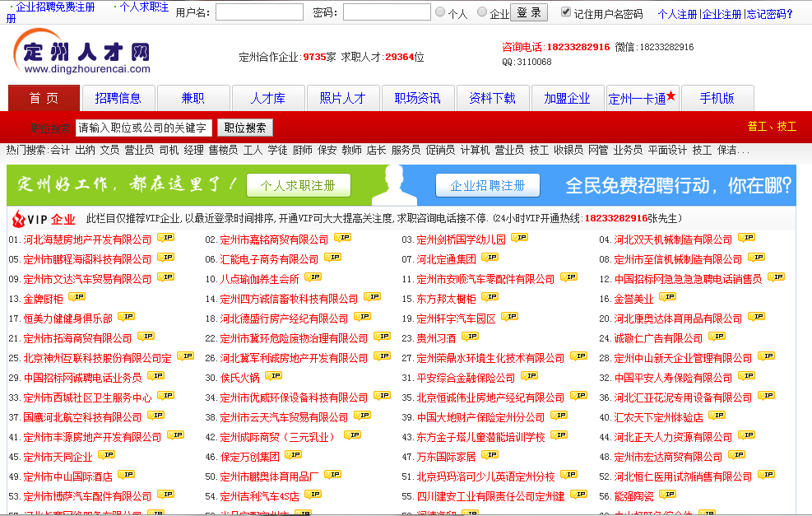The width and height of the screenshot is (812, 516).
Task: Open the 个人注册 link
Action: tap(677, 15)
